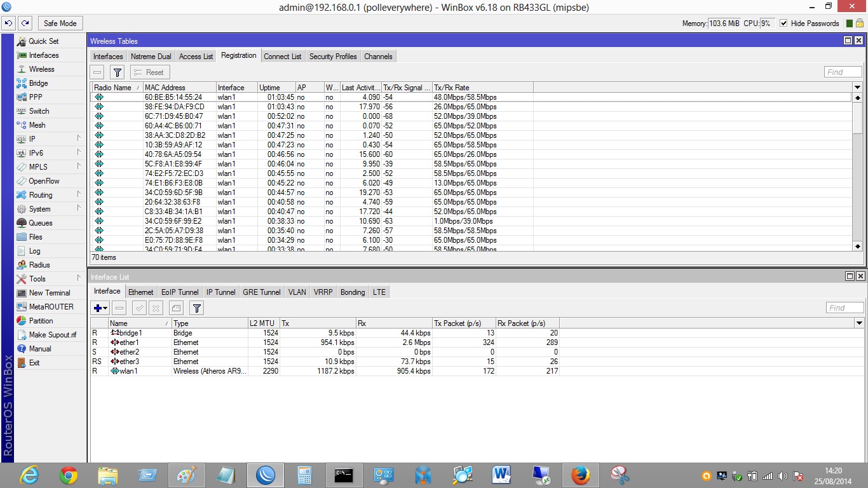Screen dimensions: 868x488
Task: Open the Queues sidebar item
Action: click(41, 223)
